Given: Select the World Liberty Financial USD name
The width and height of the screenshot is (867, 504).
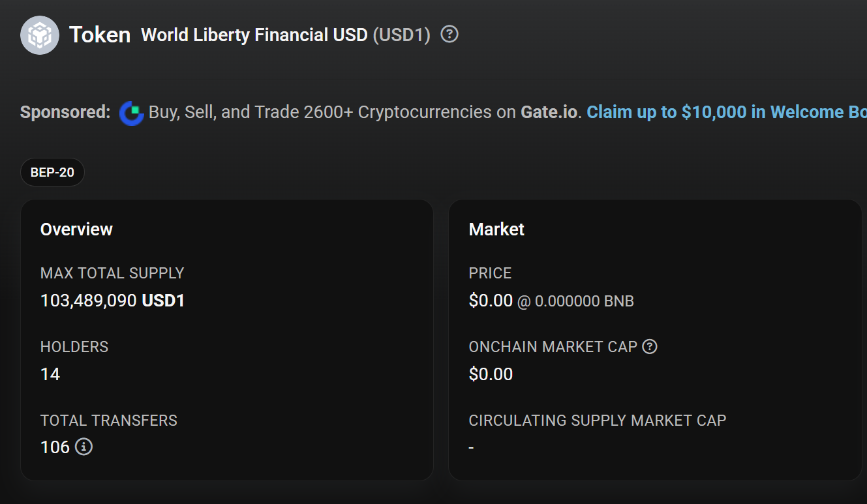Looking at the screenshot, I should (253, 35).
